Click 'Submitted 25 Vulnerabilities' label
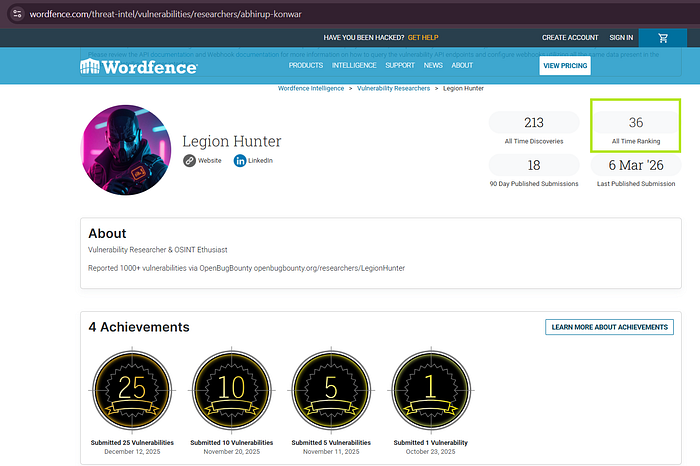 pos(132,443)
